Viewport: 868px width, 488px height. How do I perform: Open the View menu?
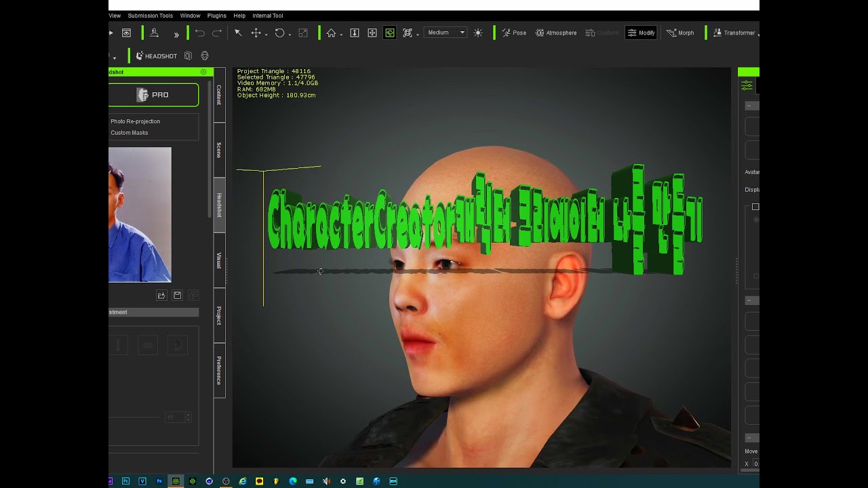115,16
